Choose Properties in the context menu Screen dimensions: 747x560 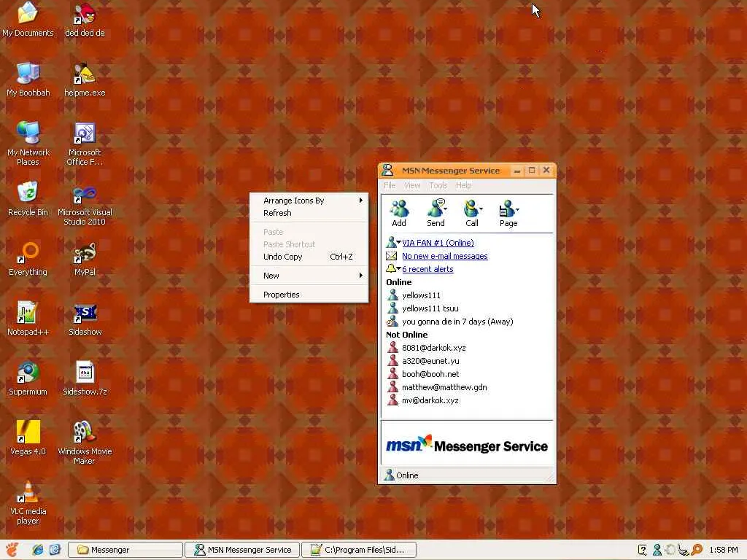pos(309,295)
